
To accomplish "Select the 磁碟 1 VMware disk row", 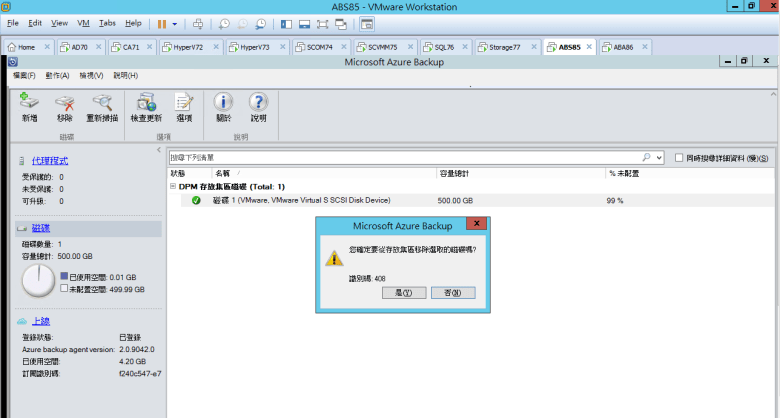I will [x=300, y=200].
